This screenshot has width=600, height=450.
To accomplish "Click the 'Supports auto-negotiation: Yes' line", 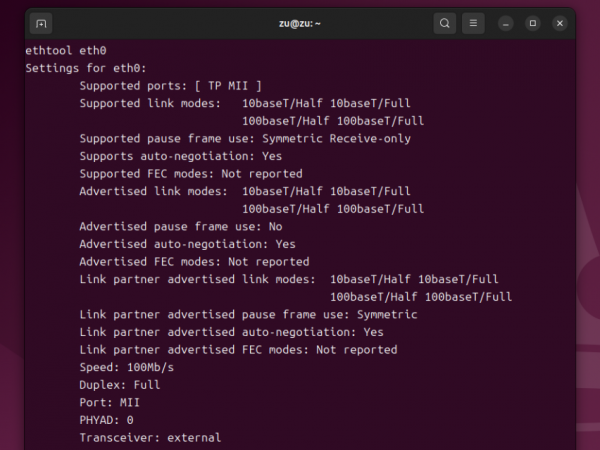I will click(x=181, y=156).
